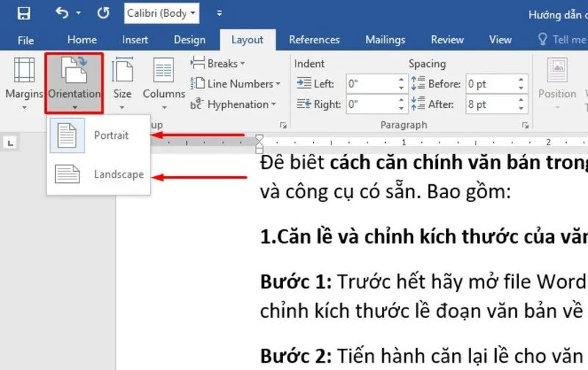The height and width of the screenshot is (370, 588).
Task: Switch to the Insert tab
Action: (135, 40)
